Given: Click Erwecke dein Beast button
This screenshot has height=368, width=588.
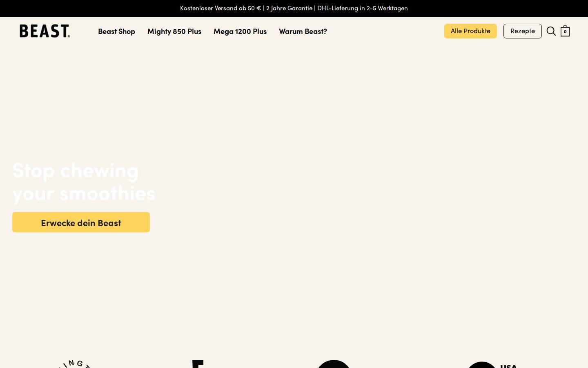Looking at the screenshot, I should click(x=81, y=222).
